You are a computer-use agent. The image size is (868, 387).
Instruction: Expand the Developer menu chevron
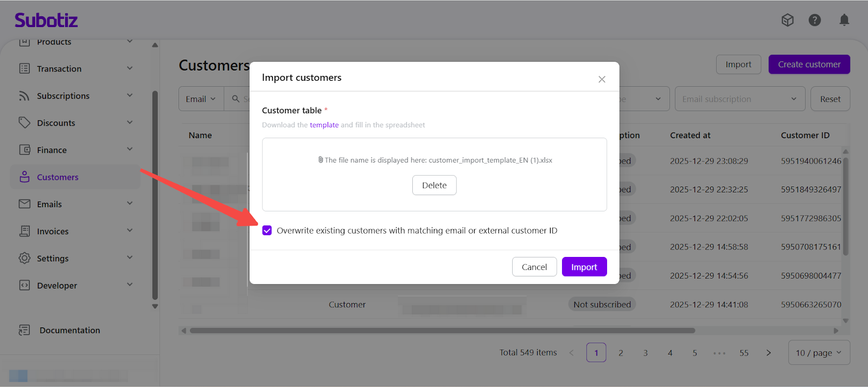[x=130, y=285]
